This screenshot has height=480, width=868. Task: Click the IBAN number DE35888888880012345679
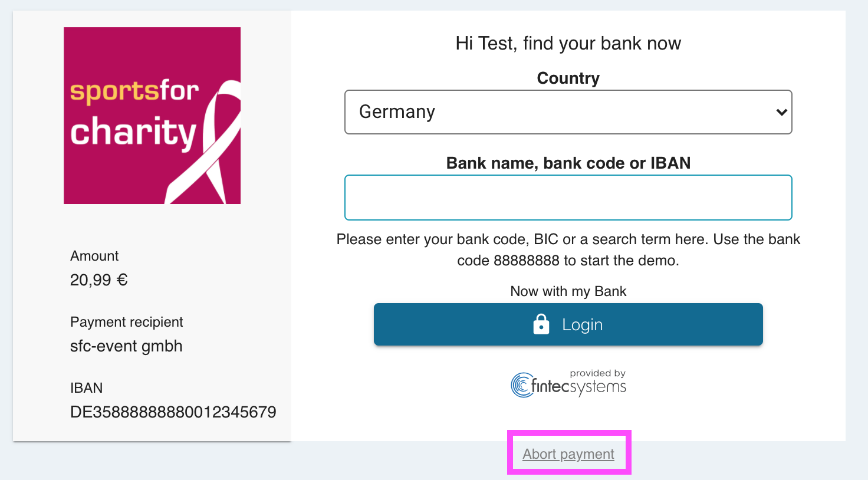(173, 412)
